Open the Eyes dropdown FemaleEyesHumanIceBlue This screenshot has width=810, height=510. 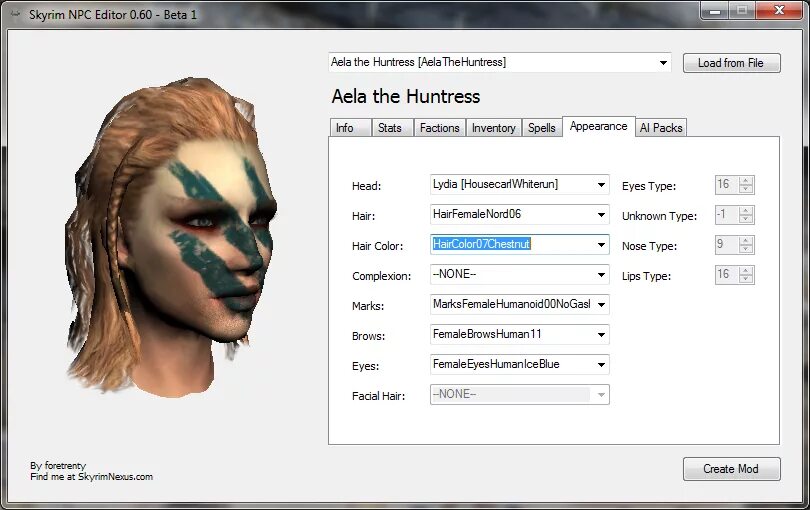(601, 365)
